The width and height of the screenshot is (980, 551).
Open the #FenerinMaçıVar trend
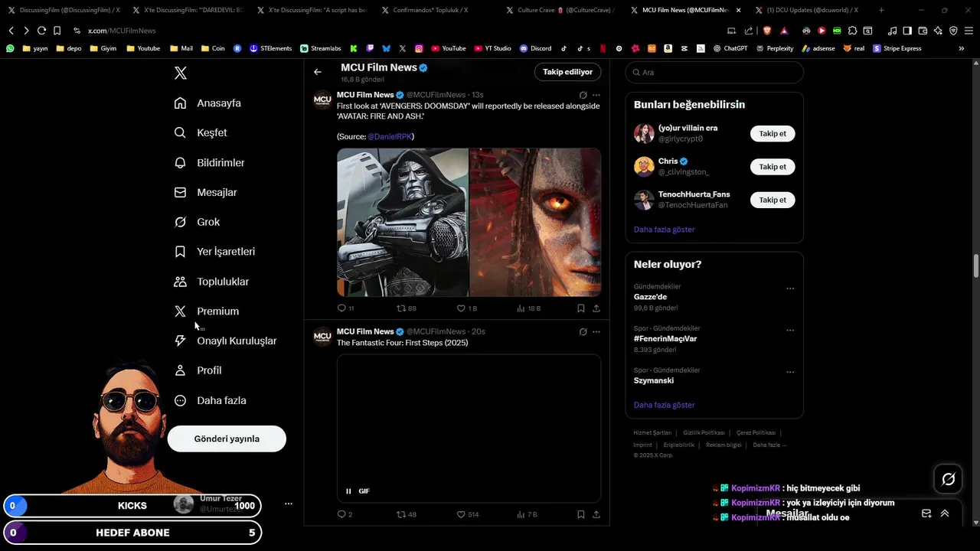coord(665,338)
